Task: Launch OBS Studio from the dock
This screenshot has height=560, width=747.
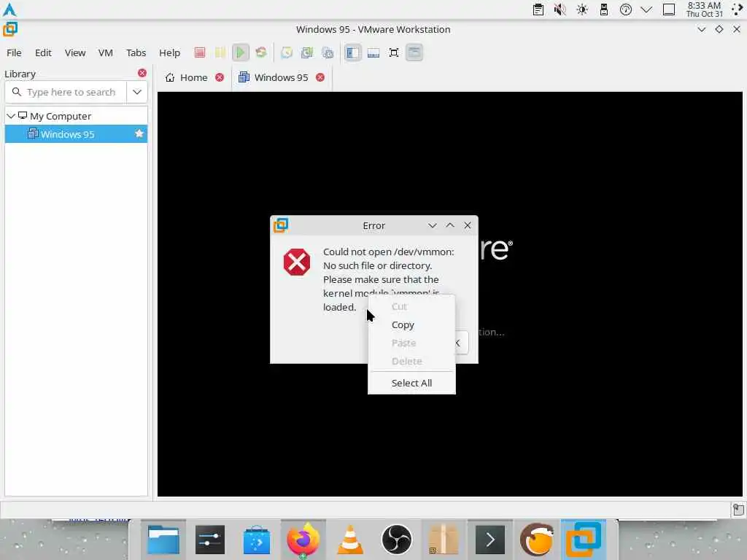Action: 397,540
